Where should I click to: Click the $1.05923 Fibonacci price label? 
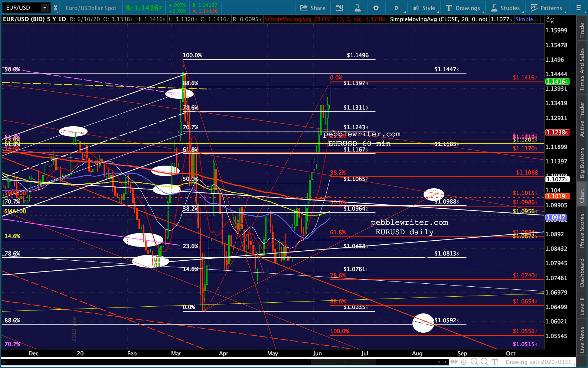447,320
